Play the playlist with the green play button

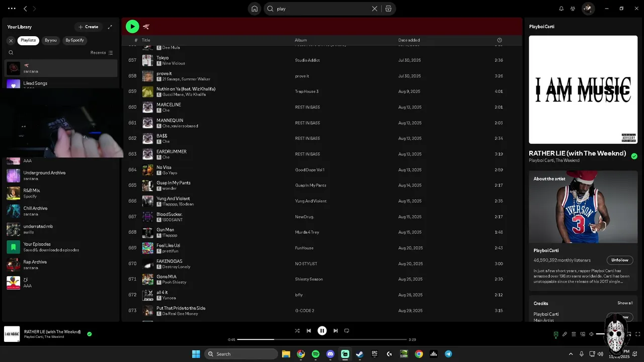(132, 27)
